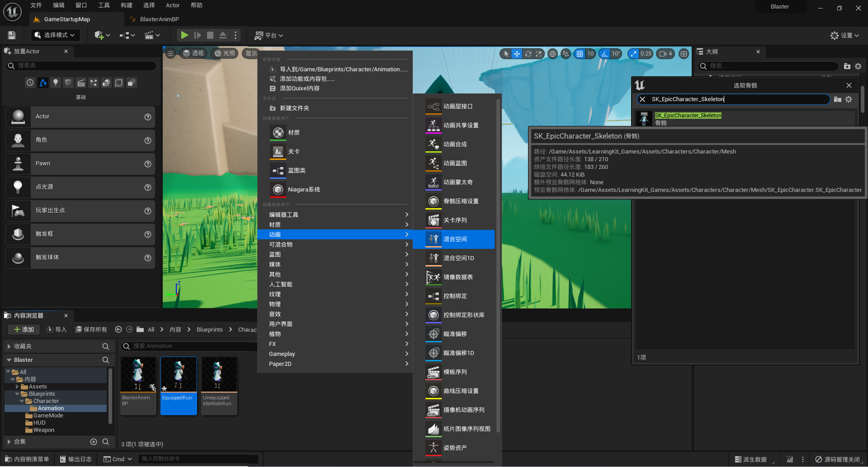
Task: Click the 搜索类 search field in Place Actors
Action: [x=81, y=65]
